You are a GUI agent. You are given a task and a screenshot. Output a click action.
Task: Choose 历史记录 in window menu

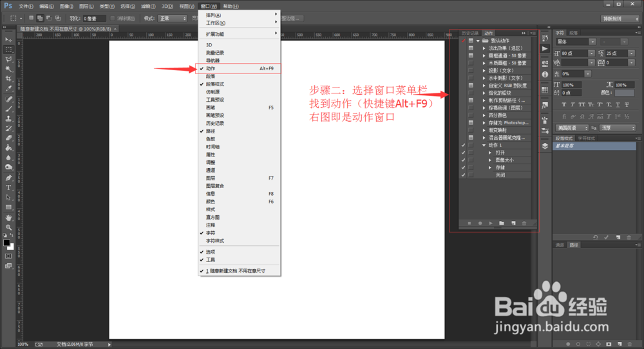240,123
